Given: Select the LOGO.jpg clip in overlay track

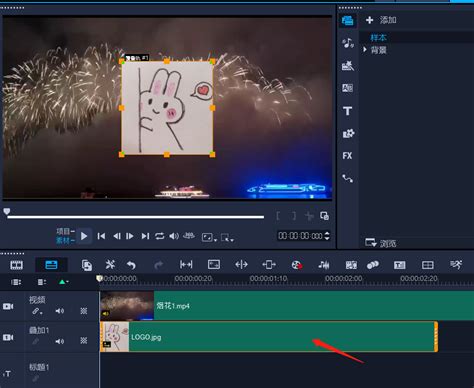Looking at the screenshot, I should (269, 337).
